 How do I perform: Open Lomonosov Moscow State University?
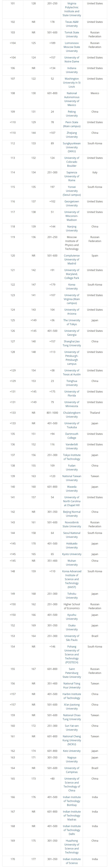(72, 47)
